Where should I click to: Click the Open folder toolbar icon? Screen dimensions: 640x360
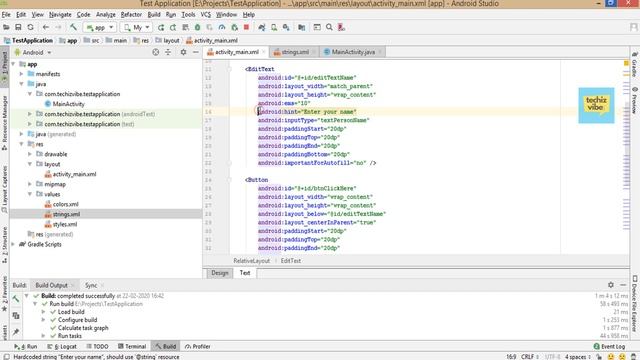pos(6,27)
